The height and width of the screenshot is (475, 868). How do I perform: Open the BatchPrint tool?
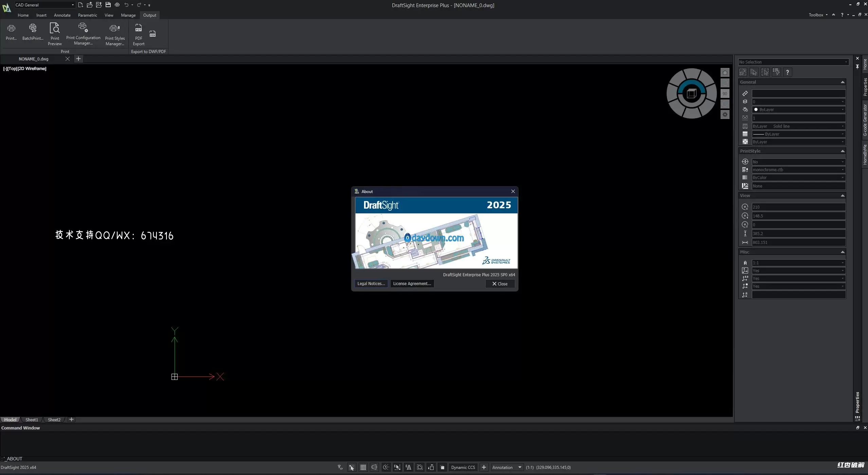tap(33, 31)
